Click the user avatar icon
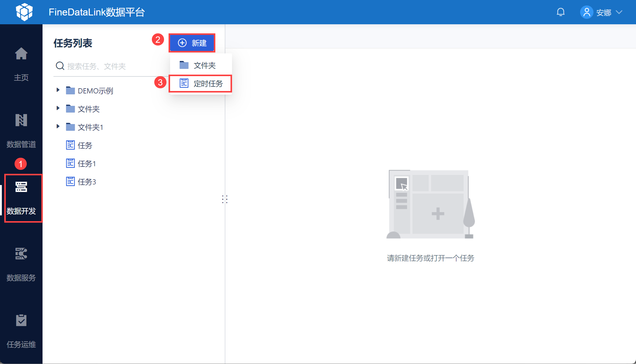Viewport: 636px width, 364px height. pyautogui.click(x=586, y=12)
